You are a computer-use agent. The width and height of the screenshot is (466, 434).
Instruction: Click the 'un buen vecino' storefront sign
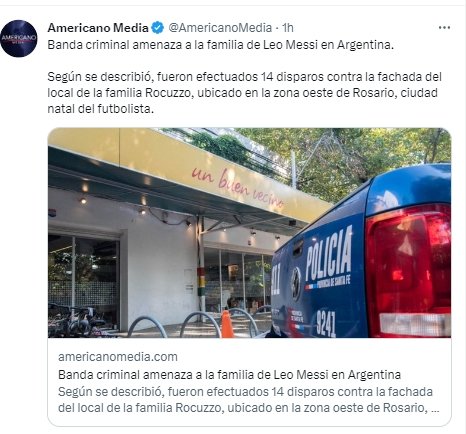(x=238, y=189)
